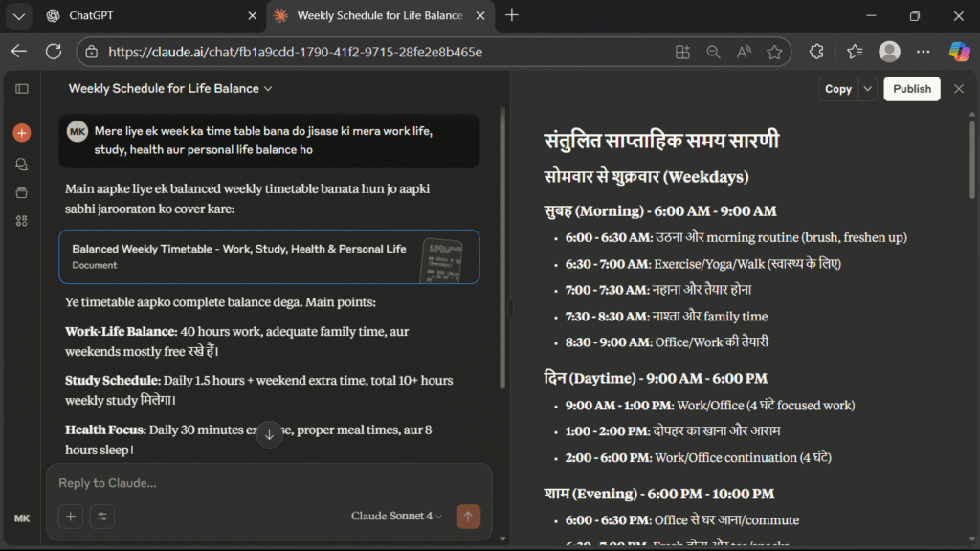Expand the Claude Sonnet 4 model selector
The height and width of the screenshot is (551, 980).
(x=396, y=517)
